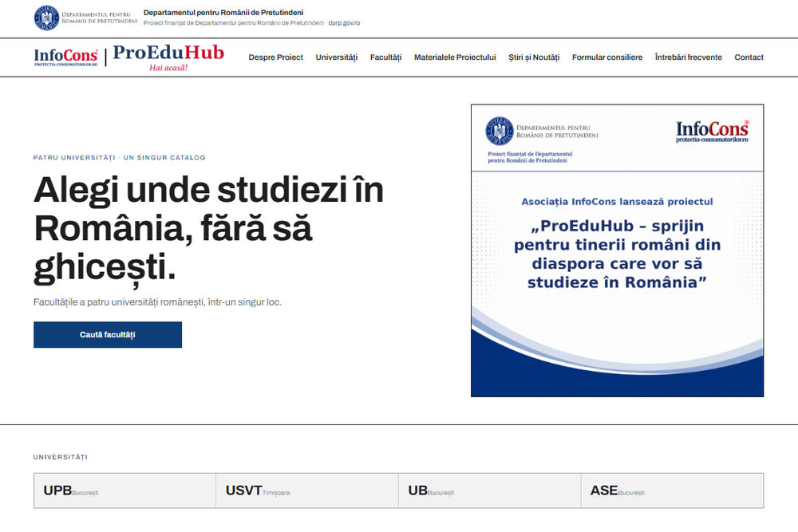Click the government seal inside the banner

[500, 131]
